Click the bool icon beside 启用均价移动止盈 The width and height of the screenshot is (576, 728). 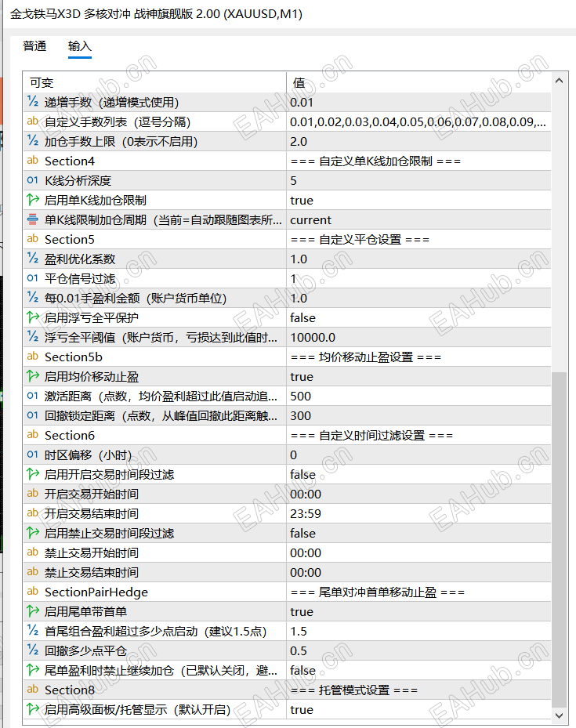click(32, 376)
